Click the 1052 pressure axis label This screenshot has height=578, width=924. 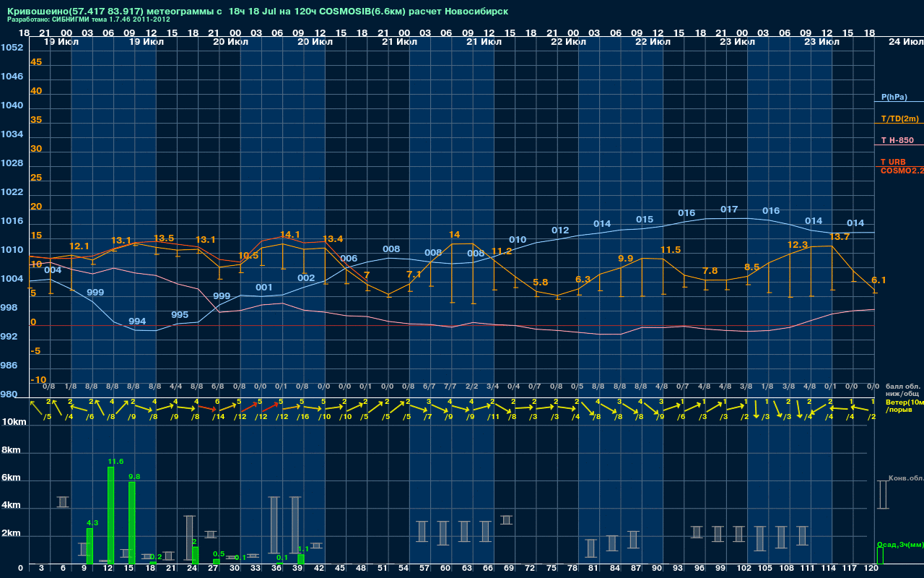pyautogui.click(x=12, y=48)
